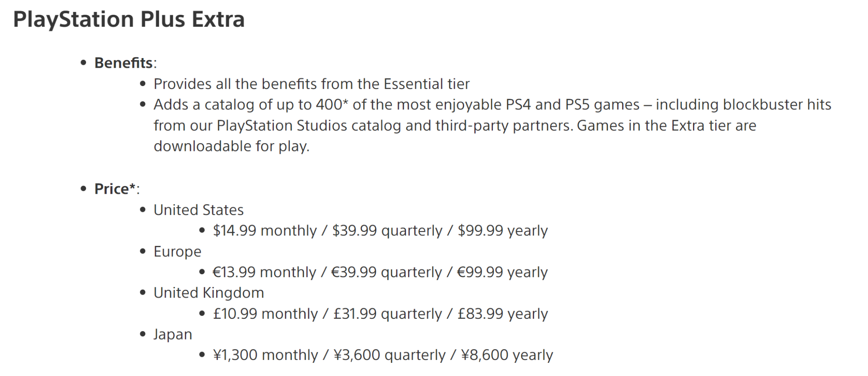Click the €99.99 yearly price
The width and height of the screenshot is (868, 376).
(x=502, y=272)
